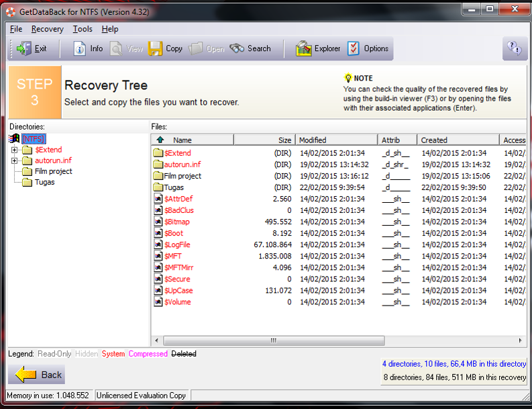
Task: Open the Tools menu
Action: (x=83, y=30)
